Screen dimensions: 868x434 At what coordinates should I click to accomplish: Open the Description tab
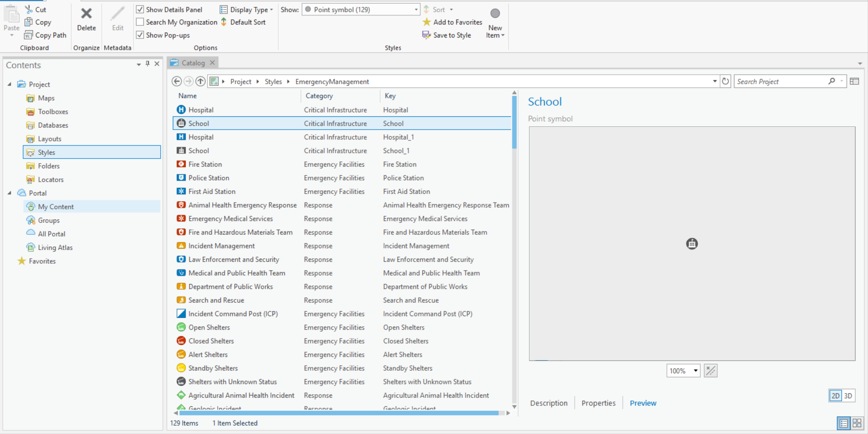548,403
